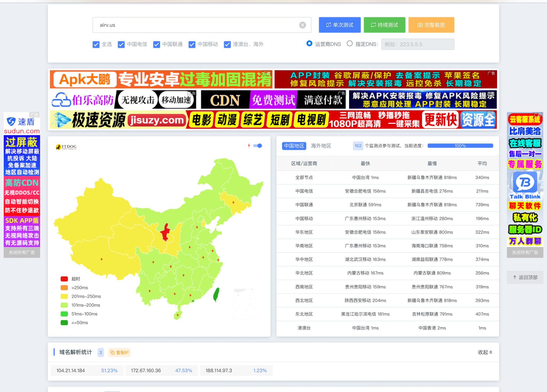Image resolution: width=547 pixels, height=392 pixels.
Task: Click the custom DNS input field
Action: pyautogui.click(x=417, y=44)
